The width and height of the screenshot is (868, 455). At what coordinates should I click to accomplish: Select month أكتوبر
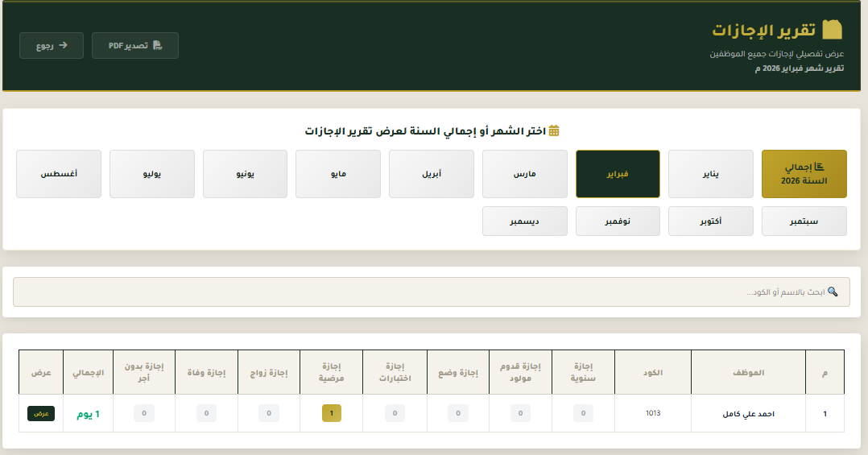coord(711,221)
